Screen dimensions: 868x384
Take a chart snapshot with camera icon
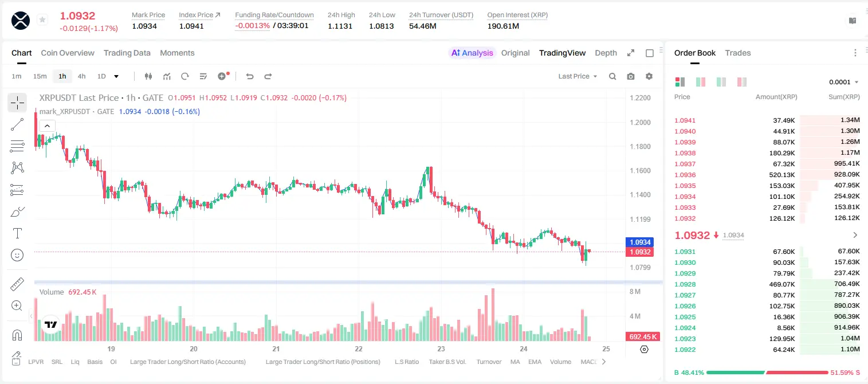click(x=631, y=76)
